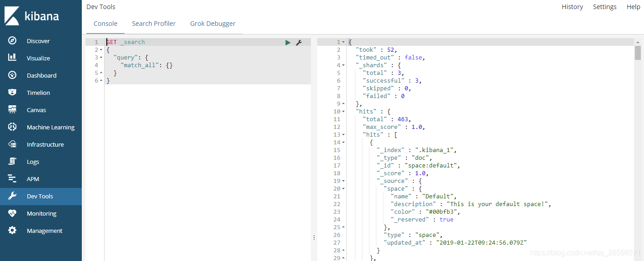Click "timed_out" : false line
The height and width of the screenshot is (261, 644).
pyautogui.click(x=390, y=58)
